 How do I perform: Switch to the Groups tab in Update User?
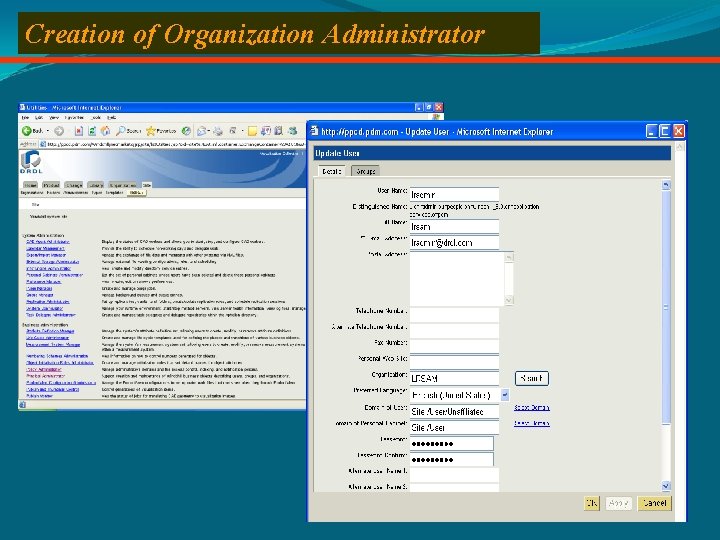[366, 171]
